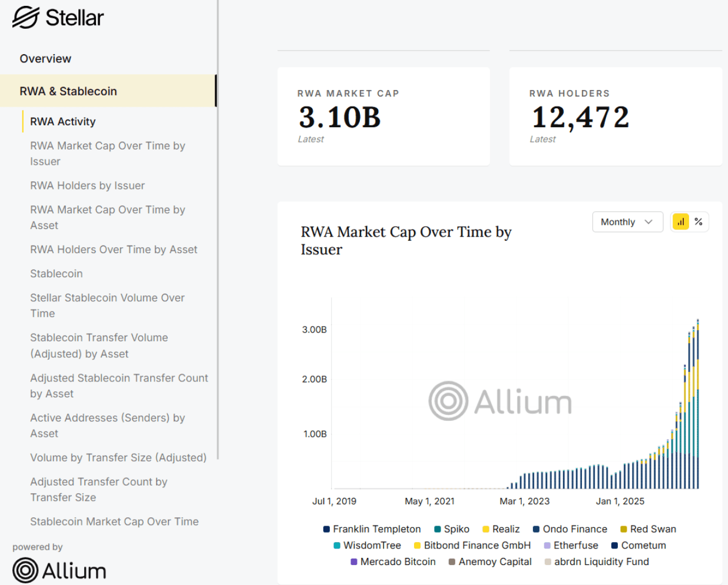Go to Adjusted Transfer Count by Transfer Size
Image resolution: width=728 pixels, height=585 pixels.
click(x=99, y=490)
